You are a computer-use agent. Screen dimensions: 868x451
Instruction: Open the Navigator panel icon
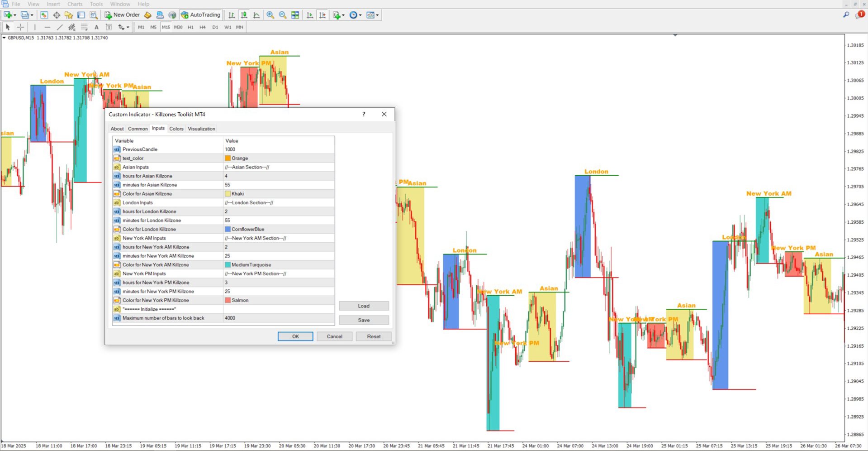coord(69,15)
